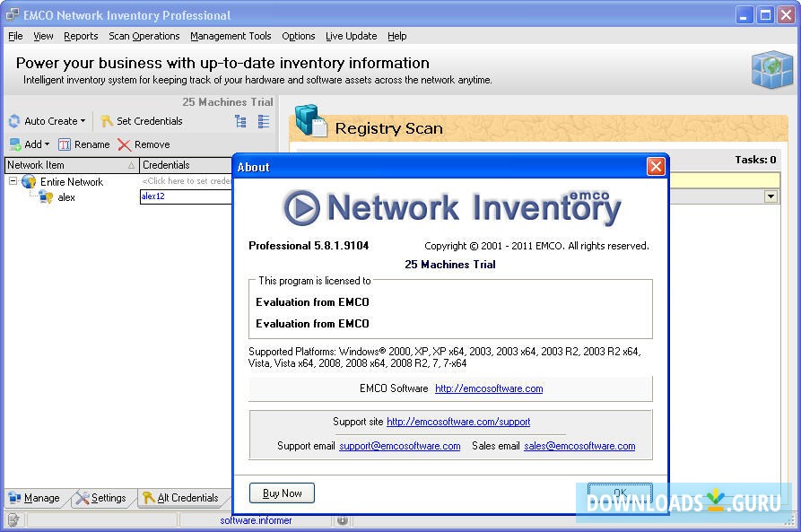The image size is (801, 532).
Task: Click the list view layout icon in toolbar
Action: 264,120
